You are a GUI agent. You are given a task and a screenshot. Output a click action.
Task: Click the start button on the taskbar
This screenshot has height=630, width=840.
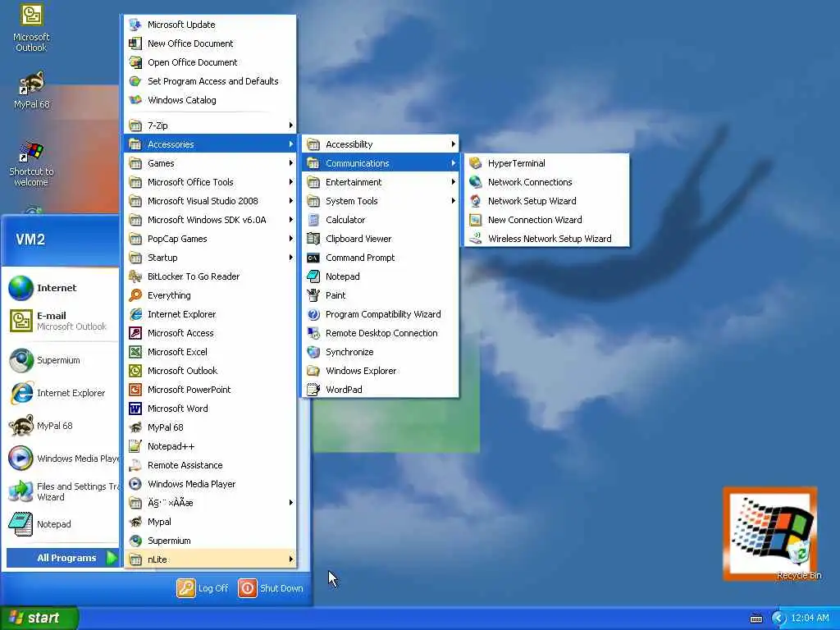39,618
